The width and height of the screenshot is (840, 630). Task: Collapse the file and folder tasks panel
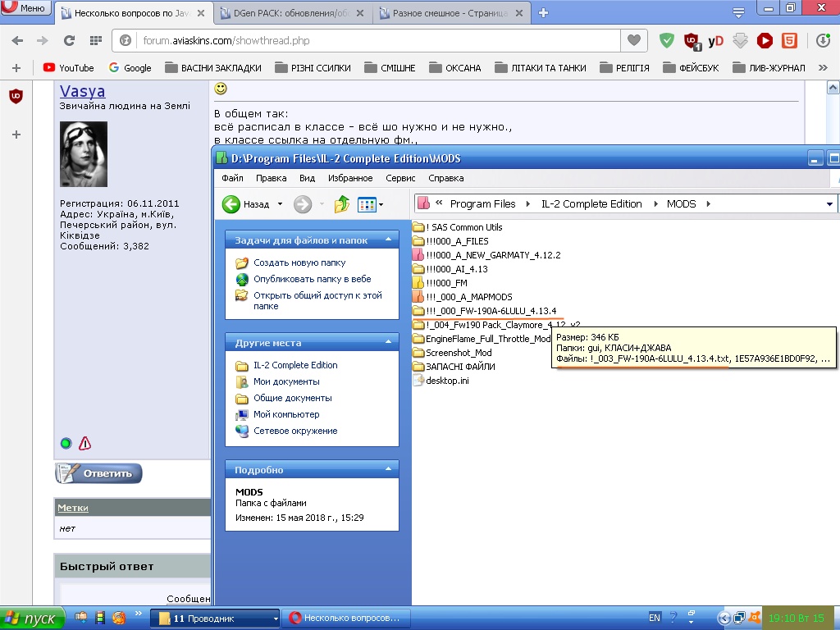click(x=388, y=240)
